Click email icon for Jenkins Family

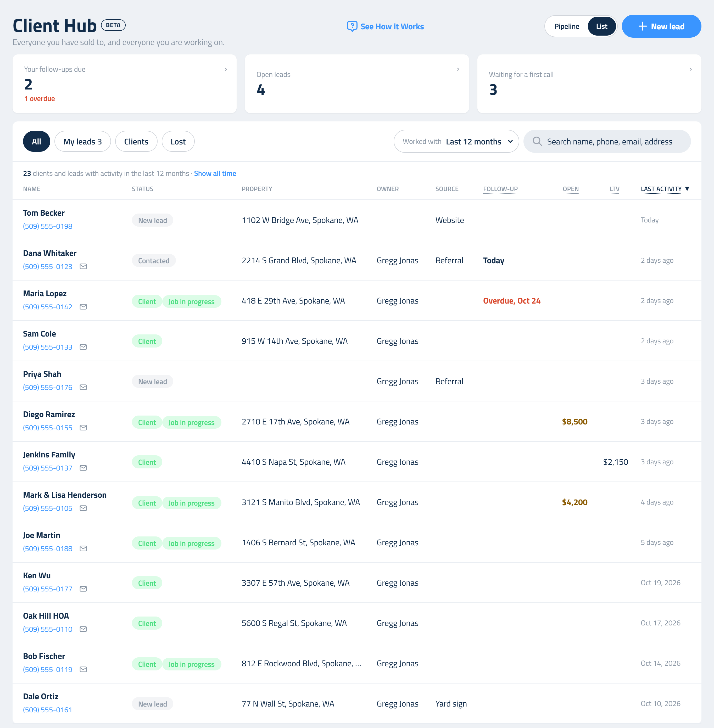(83, 468)
